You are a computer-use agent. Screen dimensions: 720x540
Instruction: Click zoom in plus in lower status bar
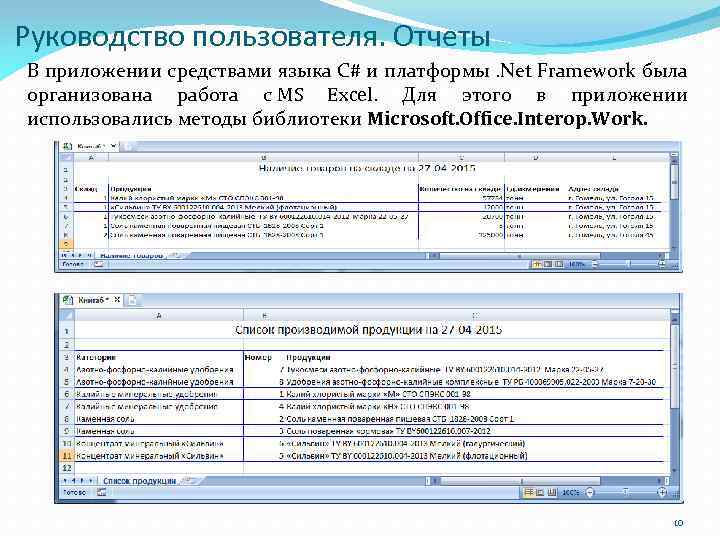(x=662, y=493)
